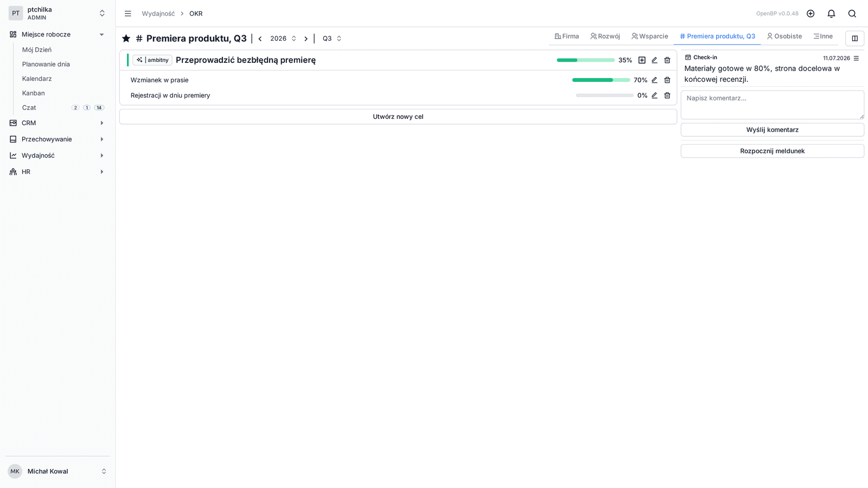The image size is (868, 488).
Task: Expand CRM section
Action: 57,123
